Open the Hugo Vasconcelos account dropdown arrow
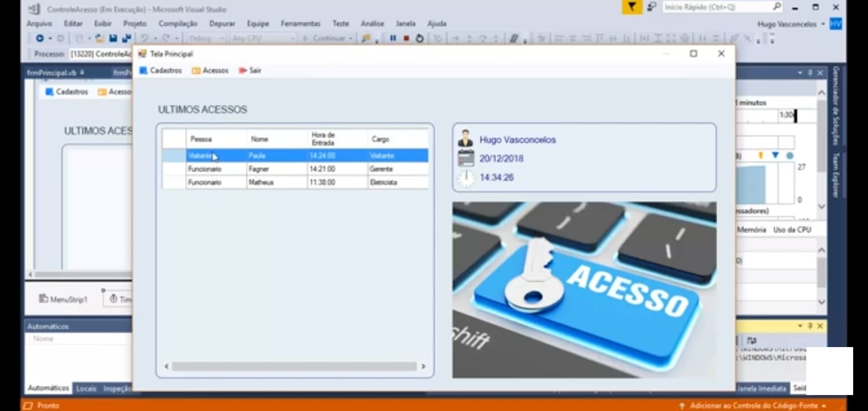The width and height of the screenshot is (868, 411). click(823, 24)
